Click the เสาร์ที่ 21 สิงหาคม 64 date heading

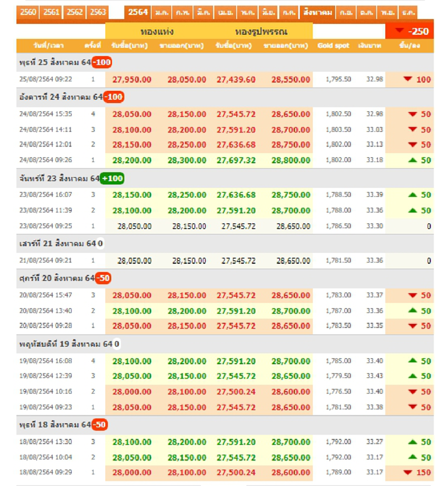58,244
